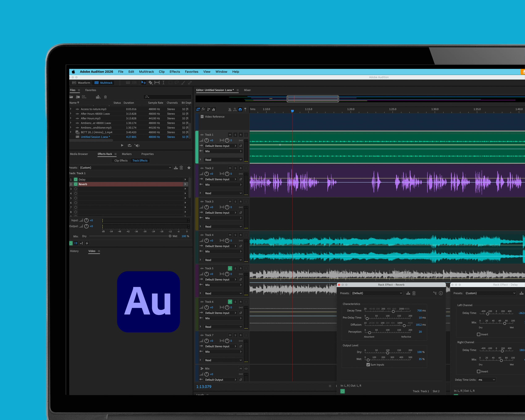Switch to Waveform view button

81,83
